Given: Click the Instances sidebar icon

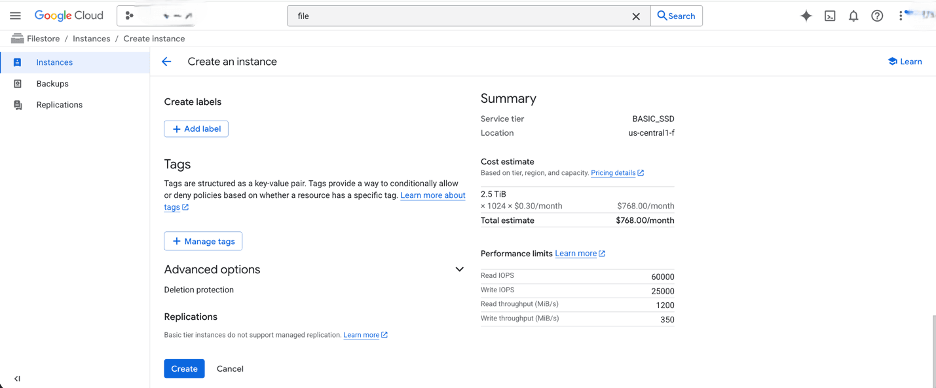Looking at the screenshot, I should pyautogui.click(x=17, y=62).
